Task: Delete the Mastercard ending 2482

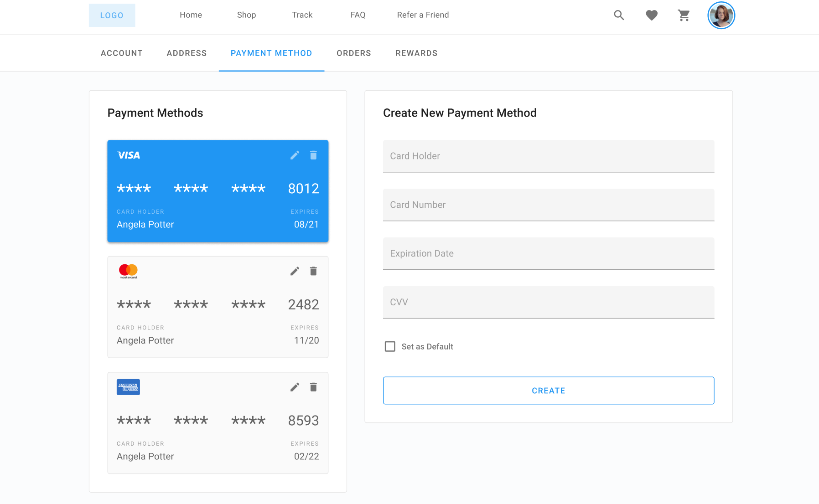Action: point(313,272)
